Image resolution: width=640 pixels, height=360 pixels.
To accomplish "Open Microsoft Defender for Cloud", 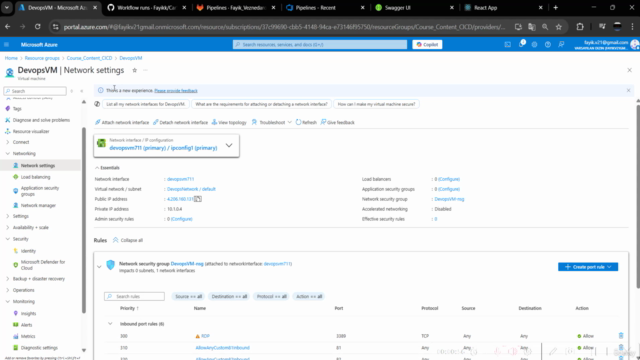I will (42, 265).
